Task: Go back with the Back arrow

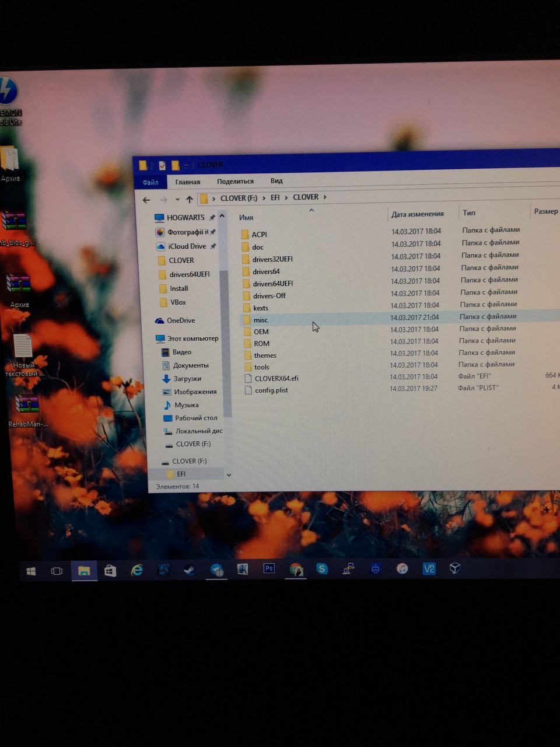Action: [x=146, y=200]
